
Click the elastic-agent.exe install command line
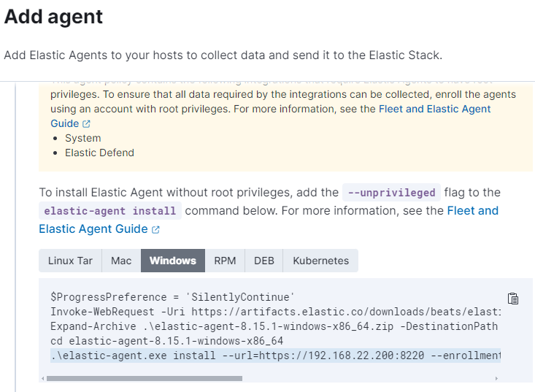[275, 356]
